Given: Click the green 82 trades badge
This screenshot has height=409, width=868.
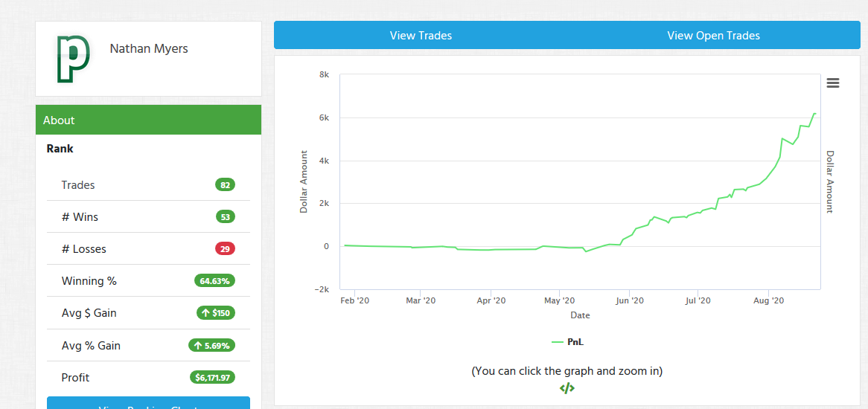Looking at the screenshot, I should pyautogui.click(x=225, y=185).
